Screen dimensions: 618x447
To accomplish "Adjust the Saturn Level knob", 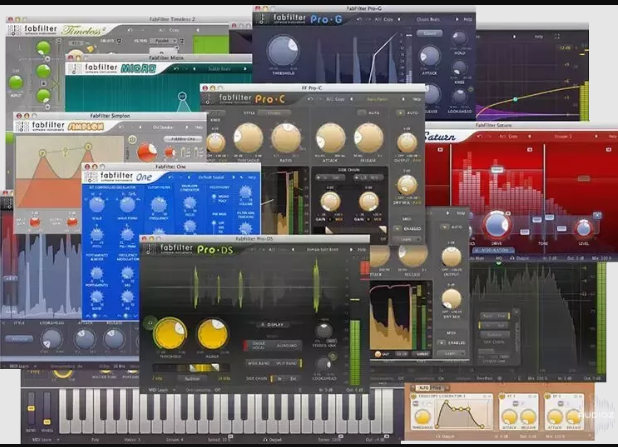I will [x=584, y=229].
